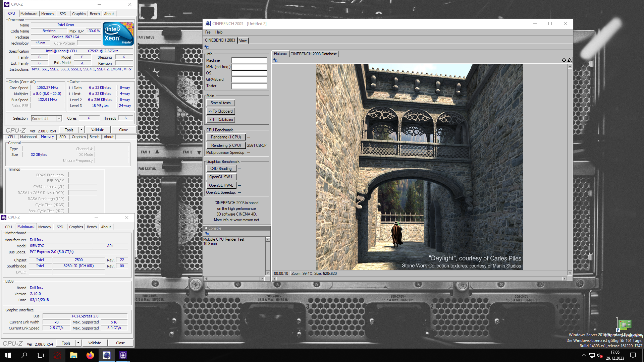Open the Help menu in CINEBENCH
This screenshot has height=362, width=644.
[219, 32]
